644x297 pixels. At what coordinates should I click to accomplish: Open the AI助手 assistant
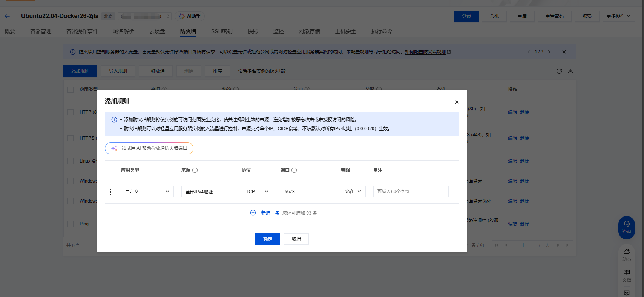pos(190,16)
